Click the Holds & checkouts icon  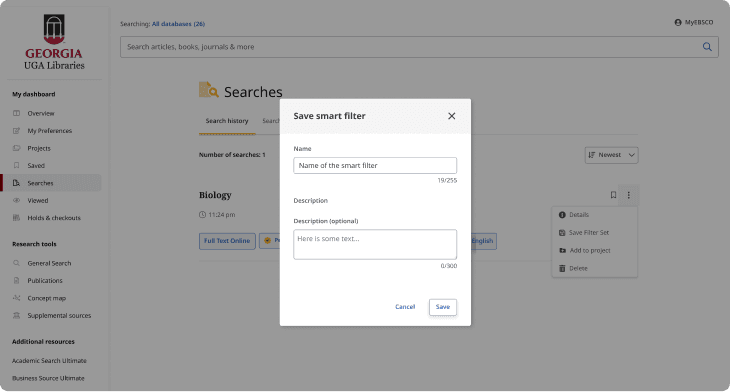pos(16,217)
